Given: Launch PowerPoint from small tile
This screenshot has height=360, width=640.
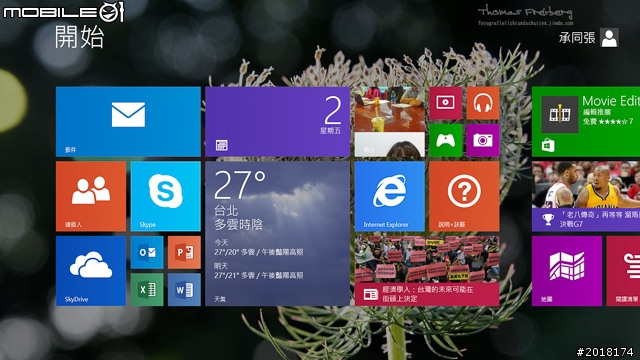Looking at the screenshot, I should pos(184,252).
